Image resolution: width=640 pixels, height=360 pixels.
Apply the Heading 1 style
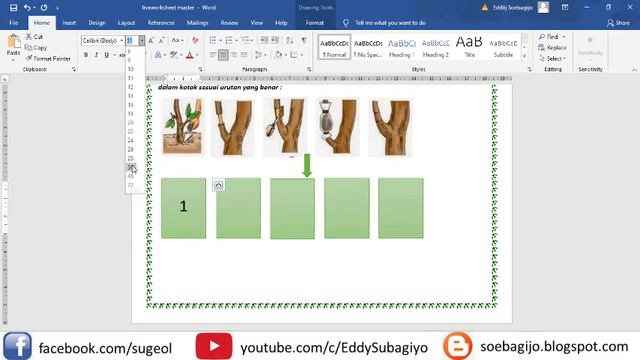[402, 47]
